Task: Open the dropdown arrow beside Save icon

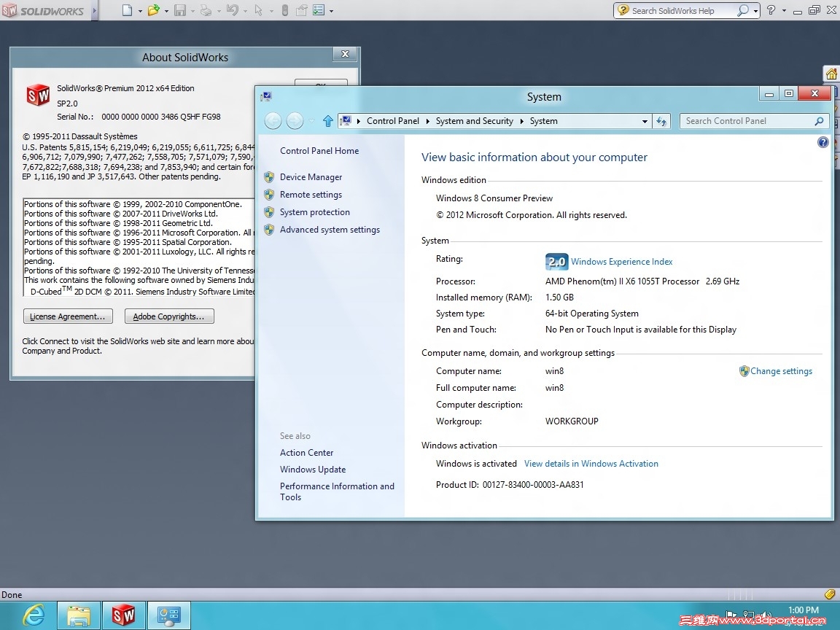Action: tap(192, 11)
